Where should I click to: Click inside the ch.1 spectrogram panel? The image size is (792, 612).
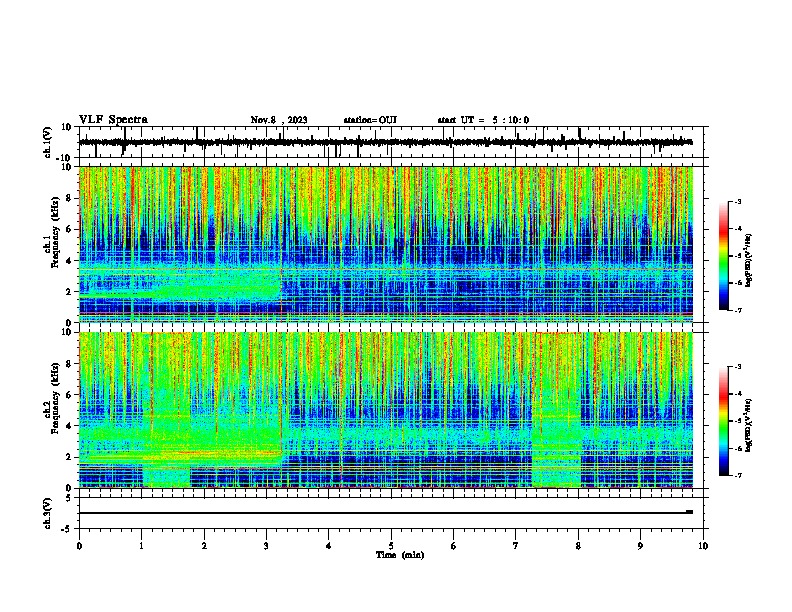386,244
